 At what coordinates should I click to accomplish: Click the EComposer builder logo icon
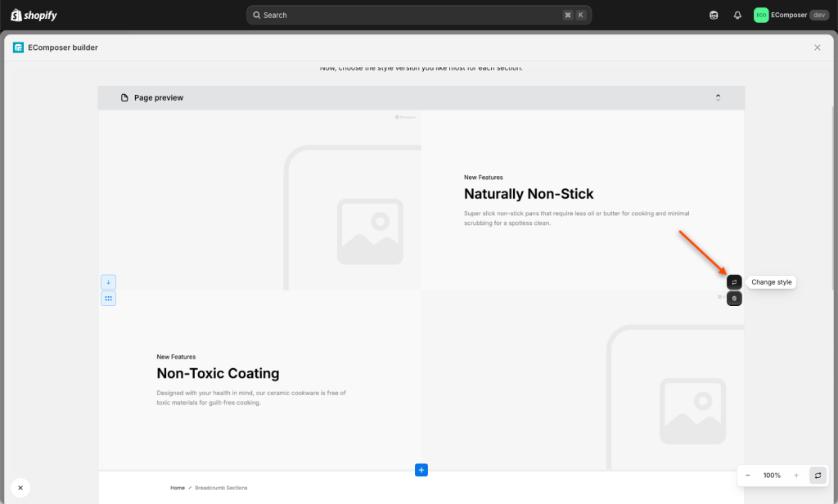point(18,47)
